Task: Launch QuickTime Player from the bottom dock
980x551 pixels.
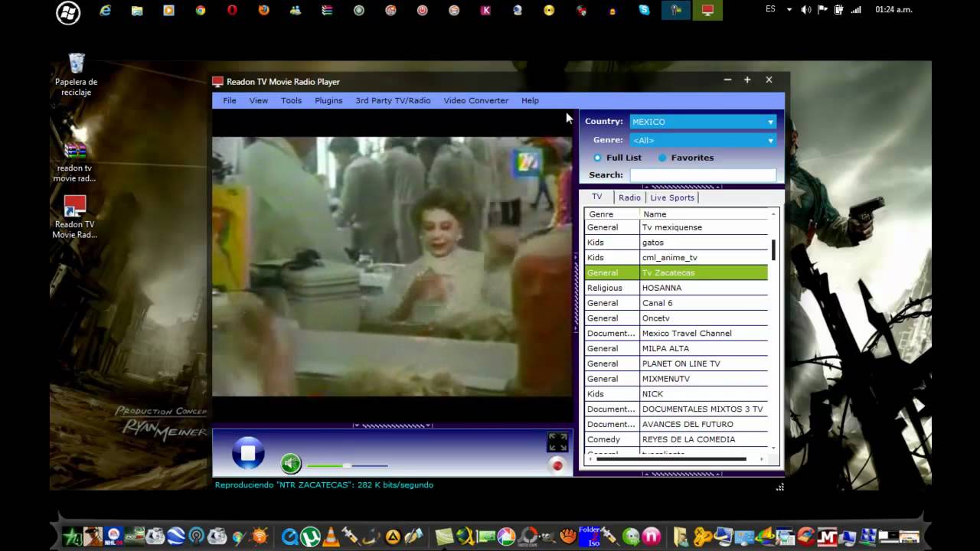Action: coord(290,536)
